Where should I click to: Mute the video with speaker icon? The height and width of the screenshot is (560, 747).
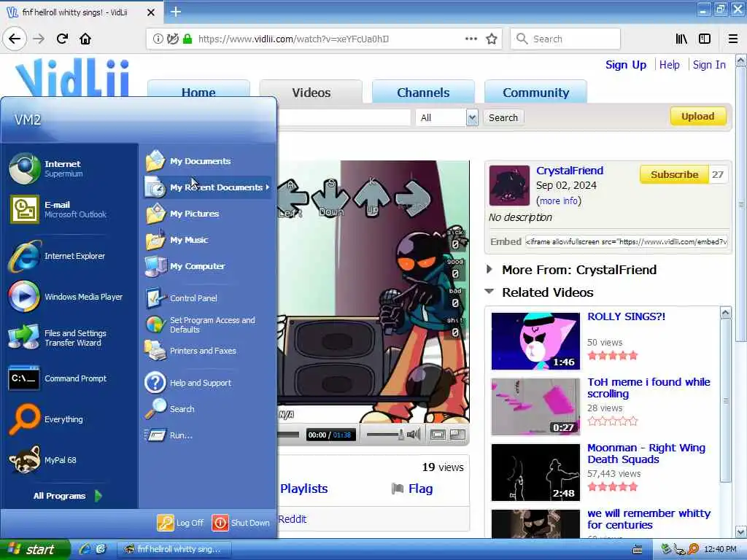coord(414,434)
